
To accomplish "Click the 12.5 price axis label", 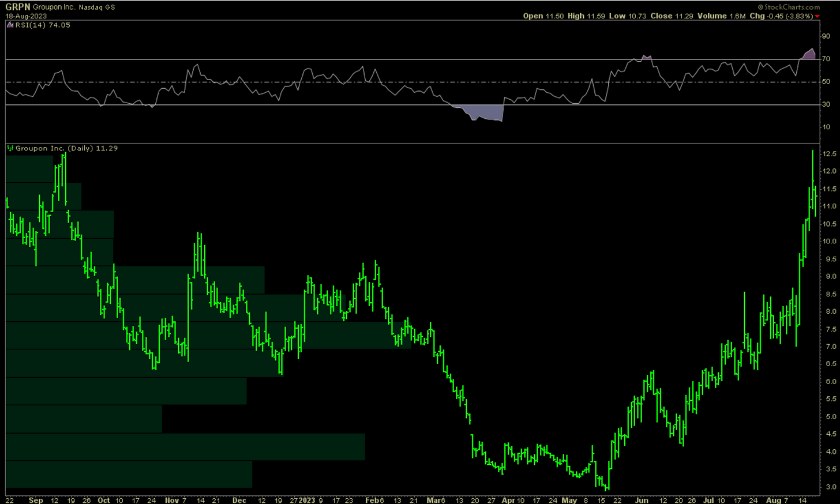I will pos(830,154).
